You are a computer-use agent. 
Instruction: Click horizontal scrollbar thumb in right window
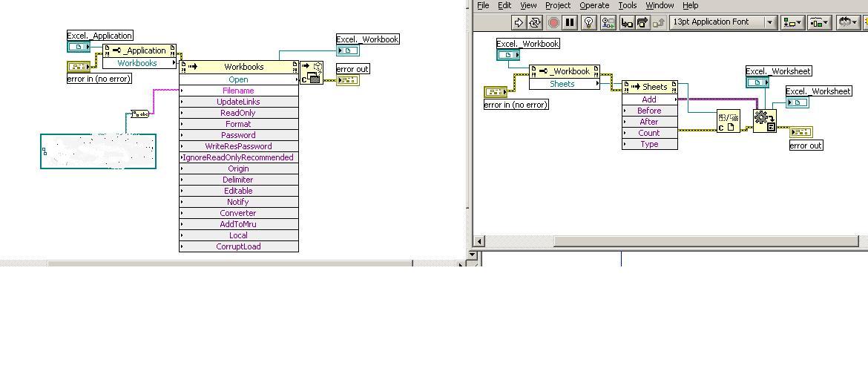pyautogui.click(x=706, y=241)
